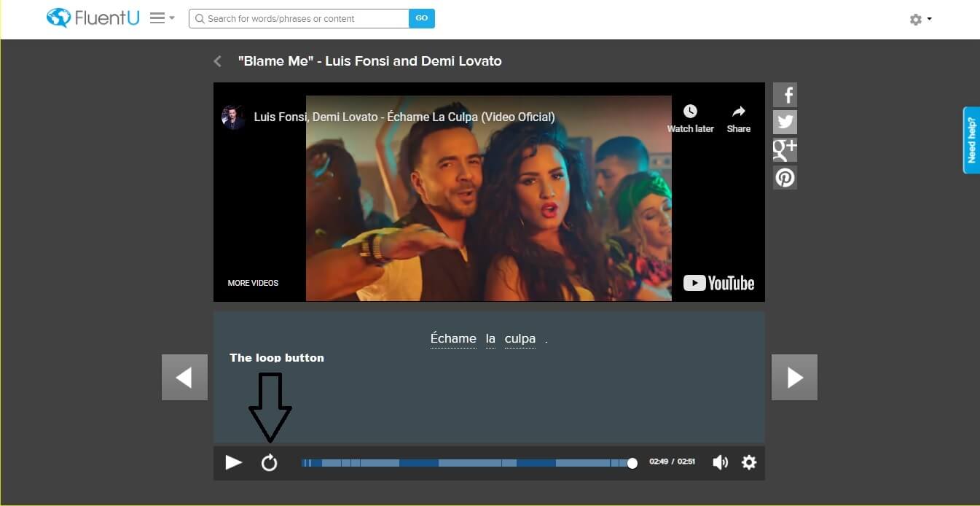Open the player settings gear

(x=749, y=462)
